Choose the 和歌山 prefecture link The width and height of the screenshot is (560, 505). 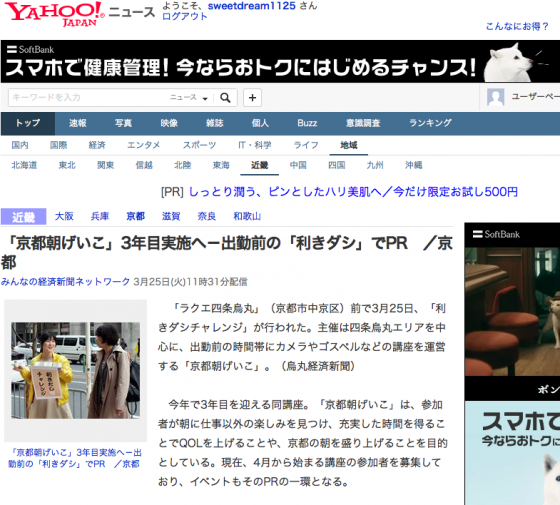247,216
